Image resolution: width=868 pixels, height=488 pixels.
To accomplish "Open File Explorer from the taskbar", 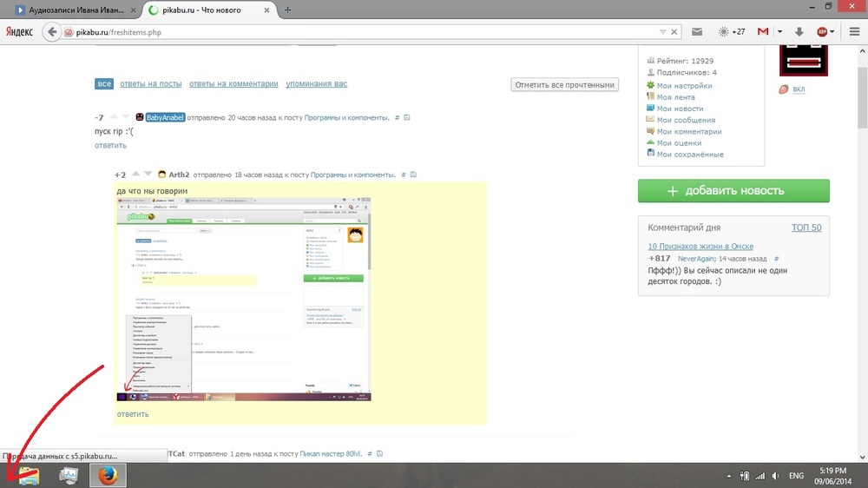I will [x=29, y=475].
